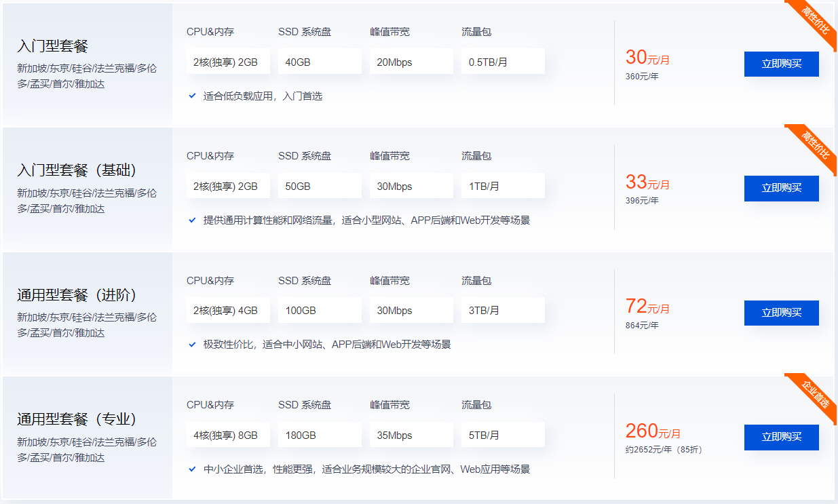Click the 100GB SSD value
This screenshot has height=504, width=838.
tap(320, 311)
